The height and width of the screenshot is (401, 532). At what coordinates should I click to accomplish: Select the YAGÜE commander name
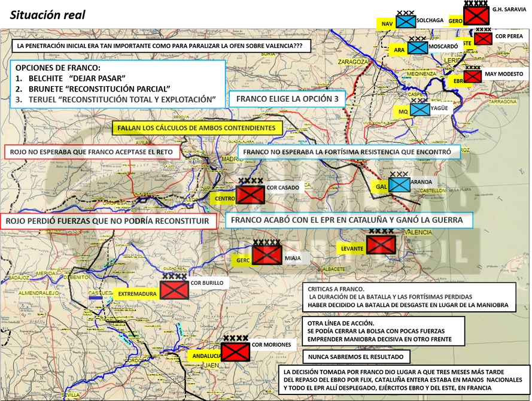439,108
